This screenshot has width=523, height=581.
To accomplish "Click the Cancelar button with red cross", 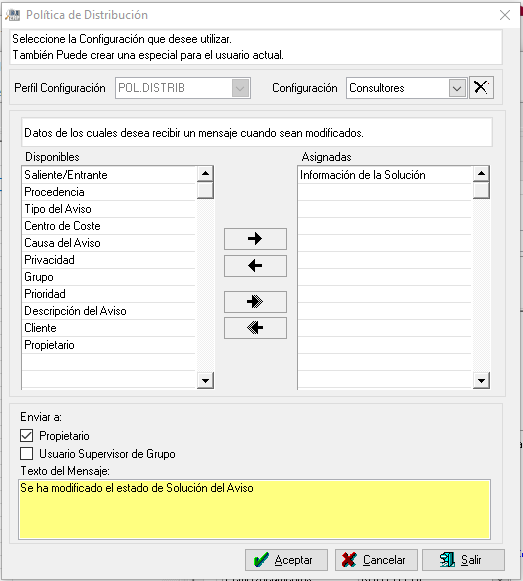I will 376,560.
